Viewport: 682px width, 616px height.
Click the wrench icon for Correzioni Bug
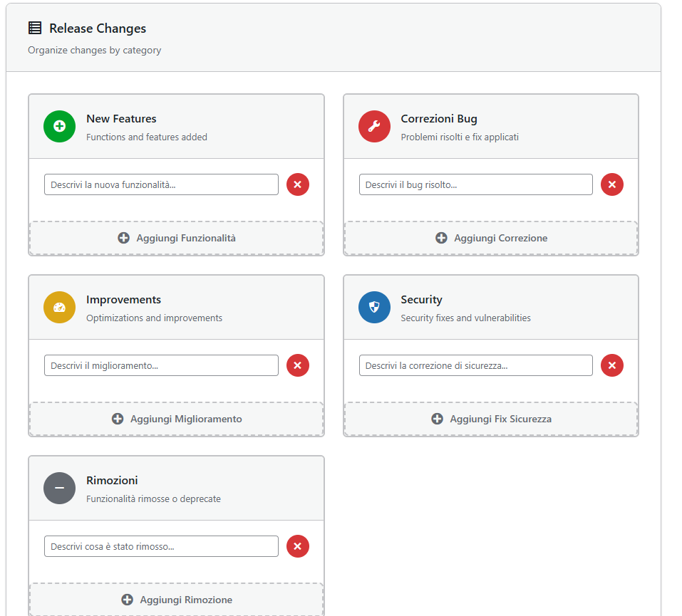pyautogui.click(x=374, y=126)
